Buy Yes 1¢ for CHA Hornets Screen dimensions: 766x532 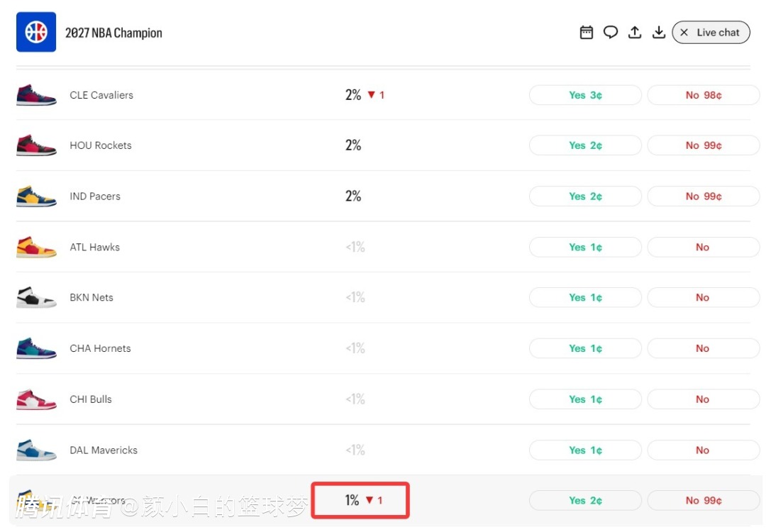coord(585,348)
